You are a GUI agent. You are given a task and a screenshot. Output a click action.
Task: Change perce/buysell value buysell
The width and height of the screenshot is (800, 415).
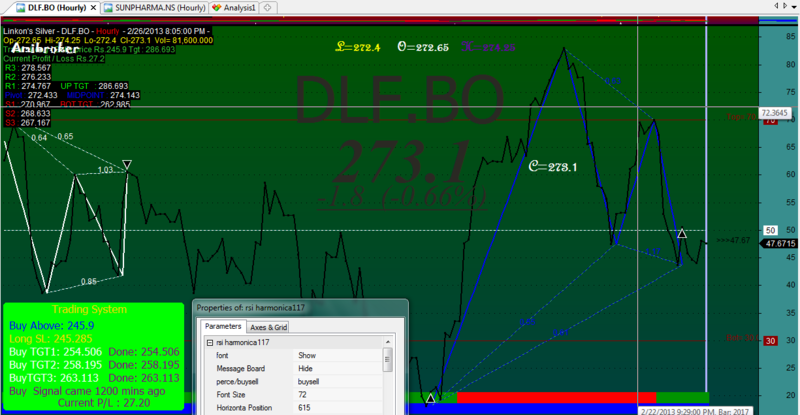[338, 382]
